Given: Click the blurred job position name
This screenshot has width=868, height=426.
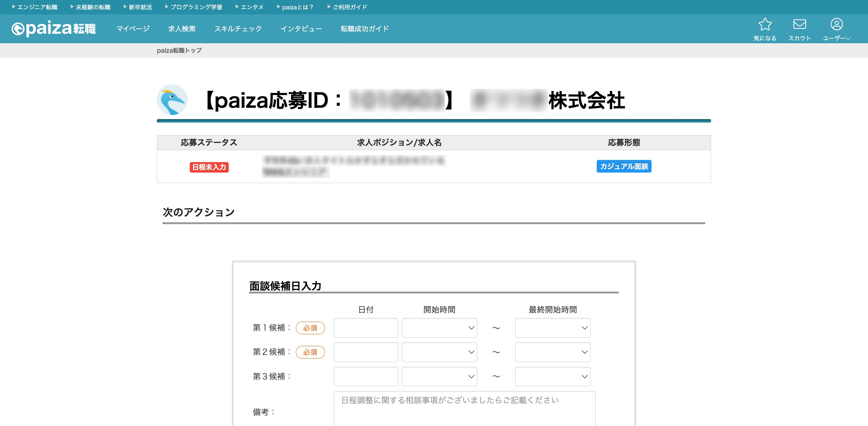Looking at the screenshot, I should pos(354,166).
